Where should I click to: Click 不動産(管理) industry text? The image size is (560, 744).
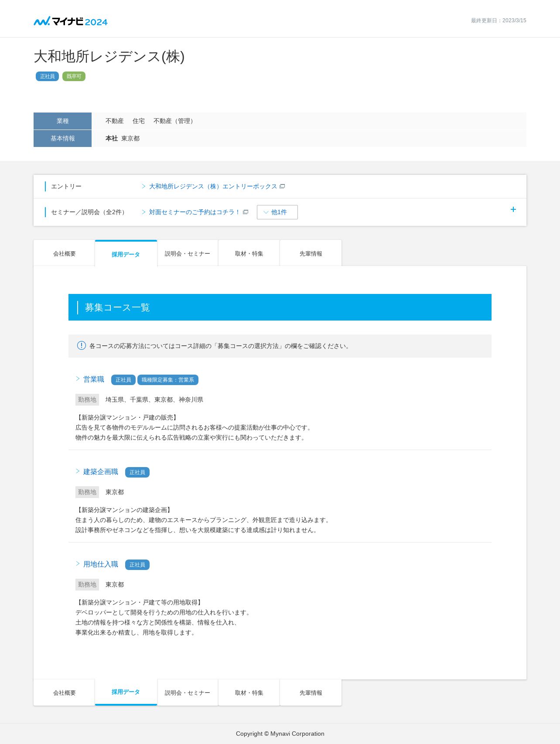tap(174, 121)
